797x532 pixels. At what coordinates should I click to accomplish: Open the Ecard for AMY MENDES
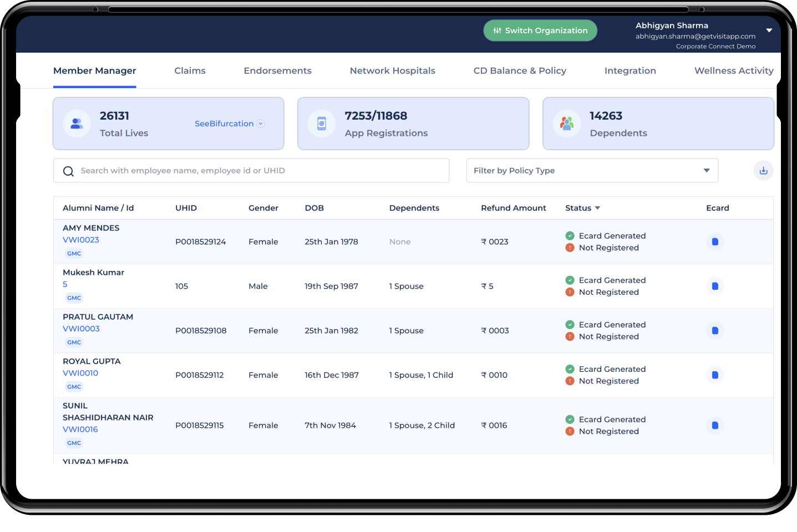[x=715, y=242]
